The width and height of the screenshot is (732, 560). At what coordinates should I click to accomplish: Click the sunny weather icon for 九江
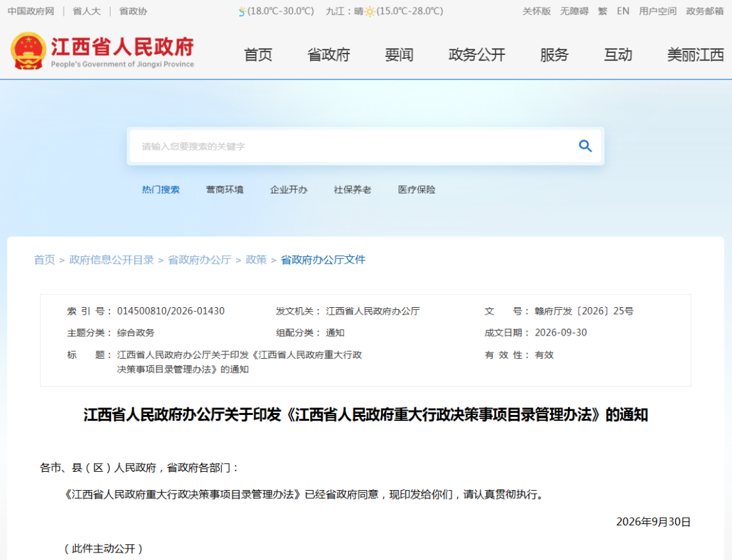pos(370,12)
